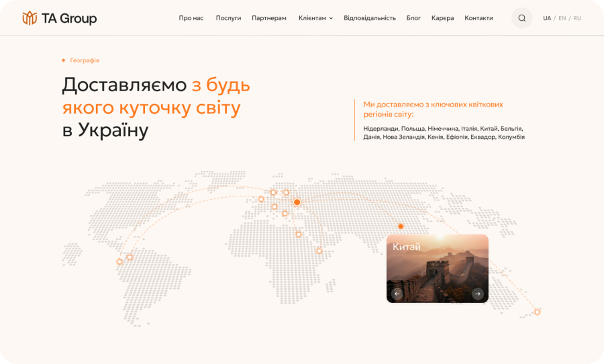Select the New Zealand map marker
604x364 pixels.
(x=537, y=312)
